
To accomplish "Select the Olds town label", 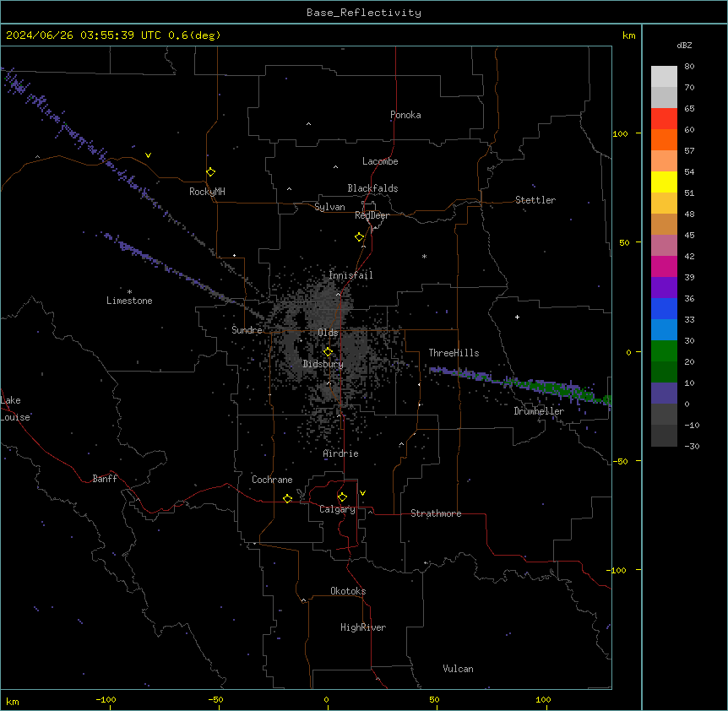I will (328, 333).
